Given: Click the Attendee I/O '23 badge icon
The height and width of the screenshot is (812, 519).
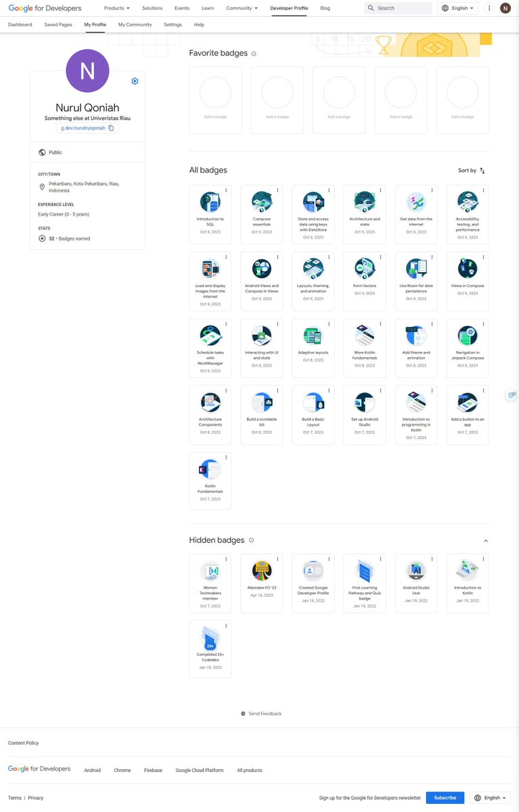Looking at the screenshot, I should tap(262, 571).
